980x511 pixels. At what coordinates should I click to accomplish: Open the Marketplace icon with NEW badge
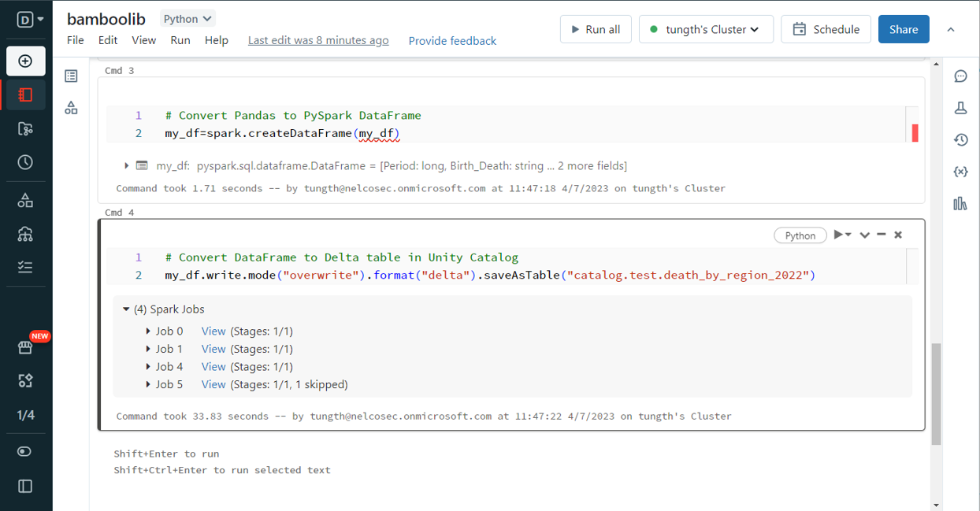25,347
